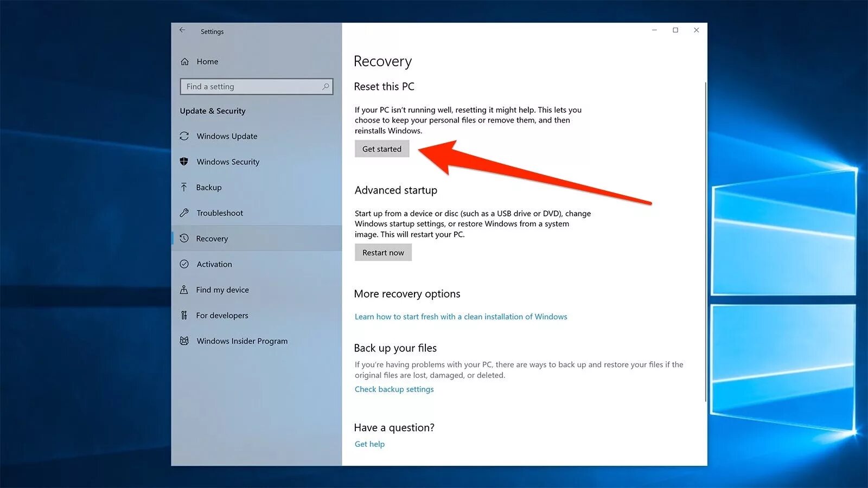Click the Recovery page title
The image size is (868, 488).
(x=382, y=61)
